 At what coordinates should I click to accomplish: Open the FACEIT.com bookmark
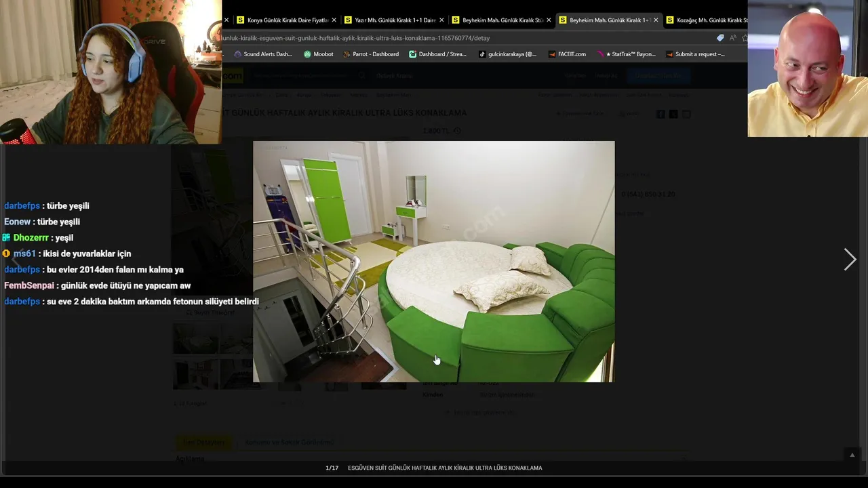click(567, 54)
